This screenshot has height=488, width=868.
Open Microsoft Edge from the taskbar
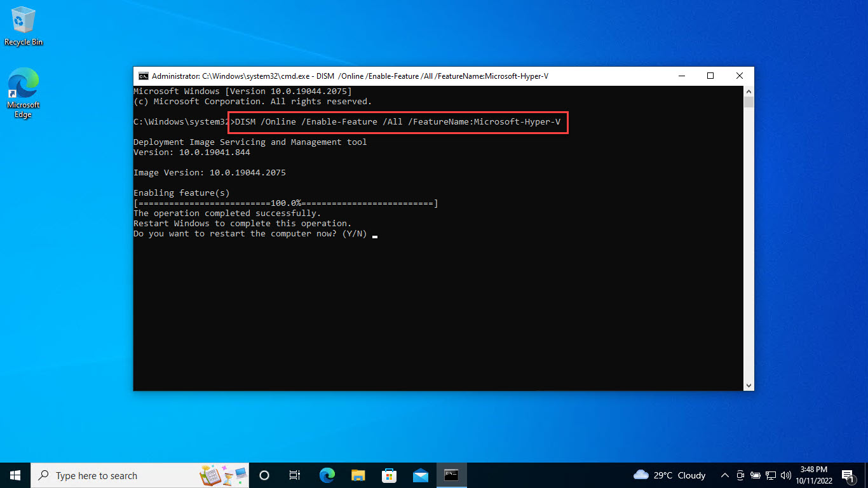(327, 475)
